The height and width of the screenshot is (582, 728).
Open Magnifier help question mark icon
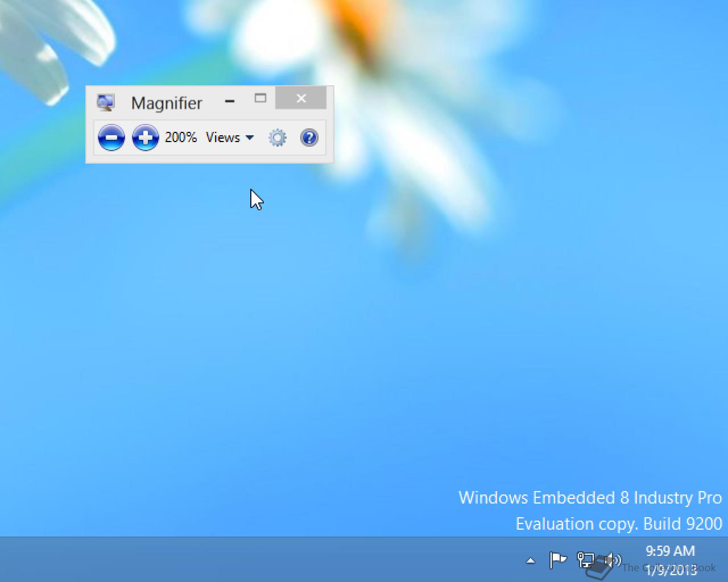[309, 138]
